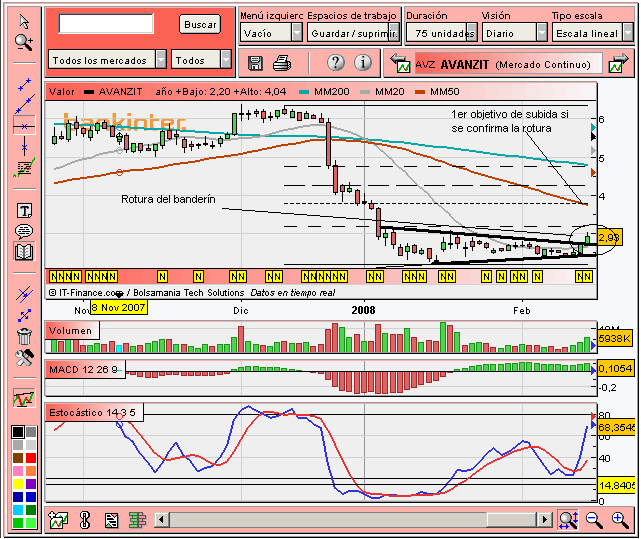Click the scrollbar right arrow

coord(544,520)
